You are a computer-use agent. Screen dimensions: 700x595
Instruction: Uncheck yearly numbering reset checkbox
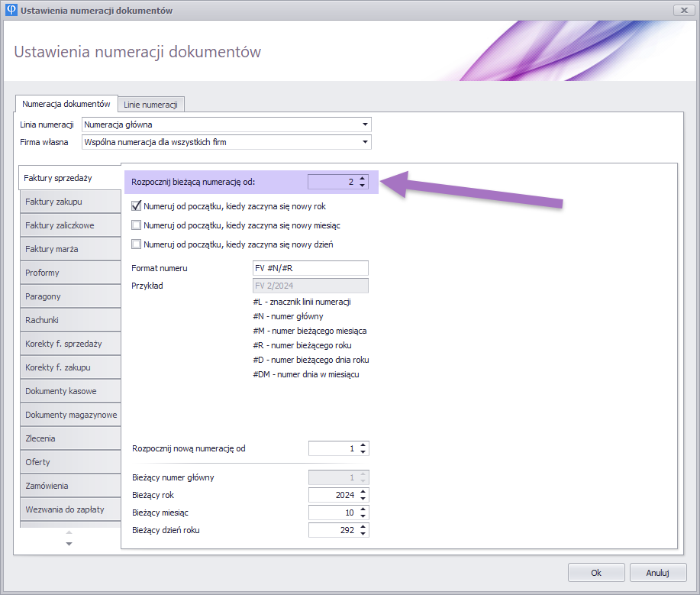(x=137, y=205)
